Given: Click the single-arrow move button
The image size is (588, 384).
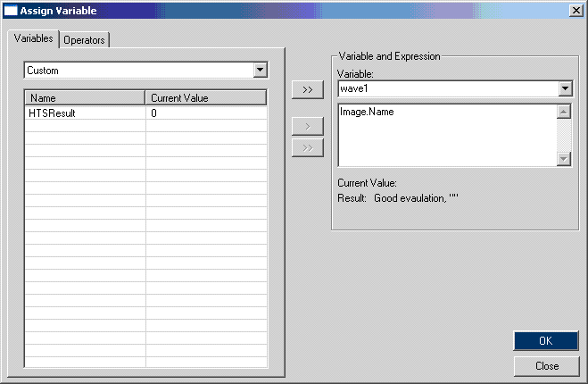Looking at the screenshot, I should (308, 127).
